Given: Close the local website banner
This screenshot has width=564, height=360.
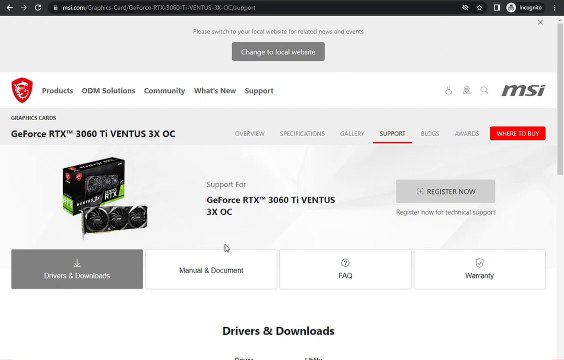Looking at the screenshot, I should 540,22.
